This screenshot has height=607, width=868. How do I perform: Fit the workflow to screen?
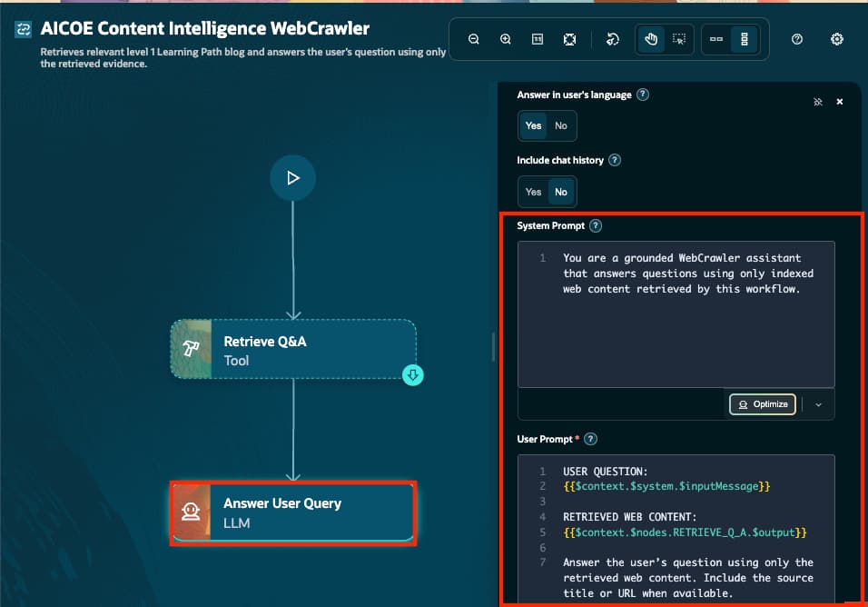point(569,39)
